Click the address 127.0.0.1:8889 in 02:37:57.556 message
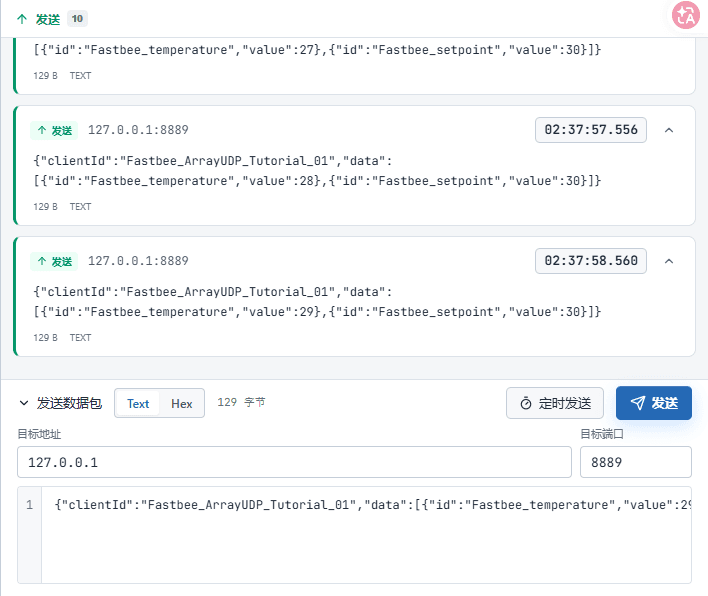The width and height of the screenshot is (708, 596). [x=138, y=130]
